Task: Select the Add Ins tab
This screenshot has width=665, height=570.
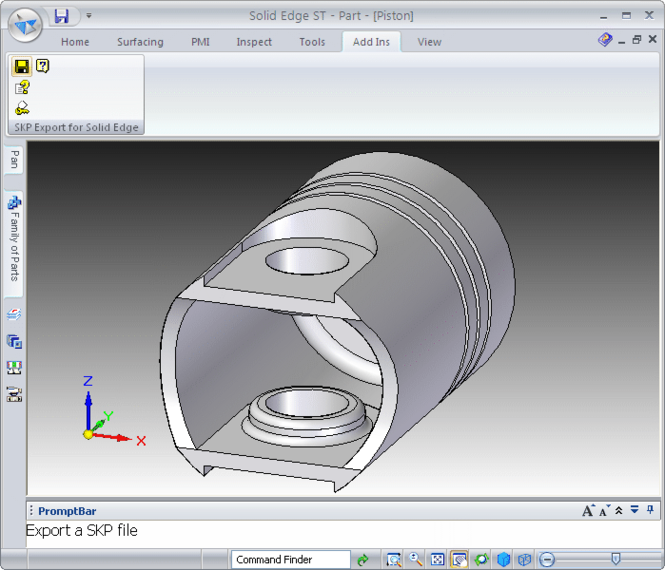Action: click(371, 42)
